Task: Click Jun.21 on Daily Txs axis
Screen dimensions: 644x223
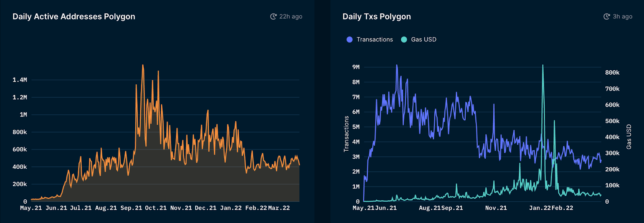Action: (386, 208)
